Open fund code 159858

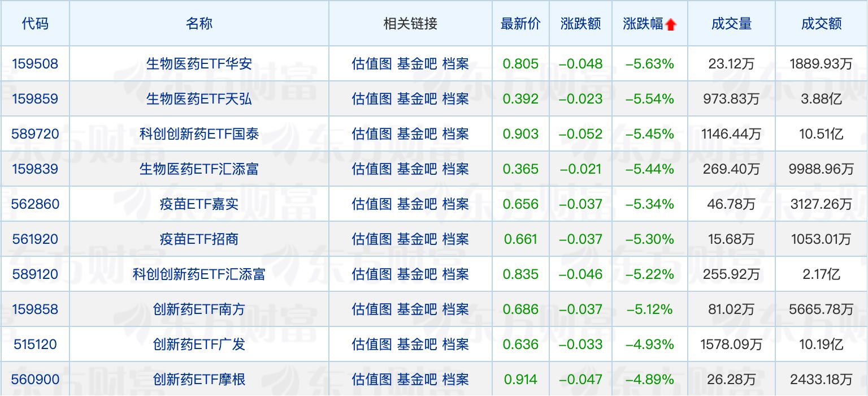click(35, 309)
